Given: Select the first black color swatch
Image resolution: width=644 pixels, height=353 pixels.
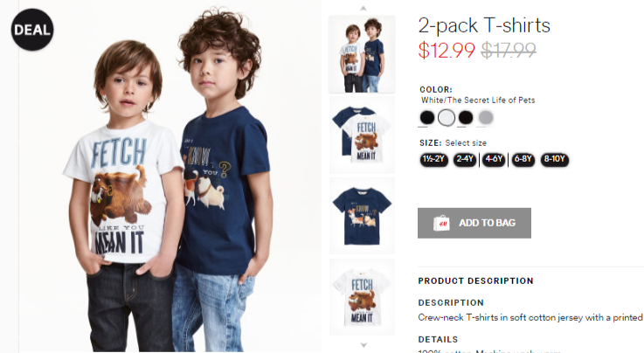Looking at the screenshot, I should tap(427, 117).
